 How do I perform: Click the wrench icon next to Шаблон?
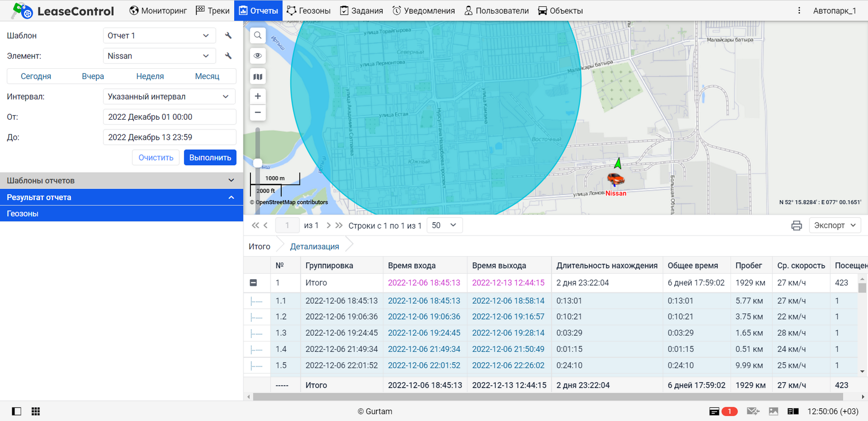tap(228, 36)
